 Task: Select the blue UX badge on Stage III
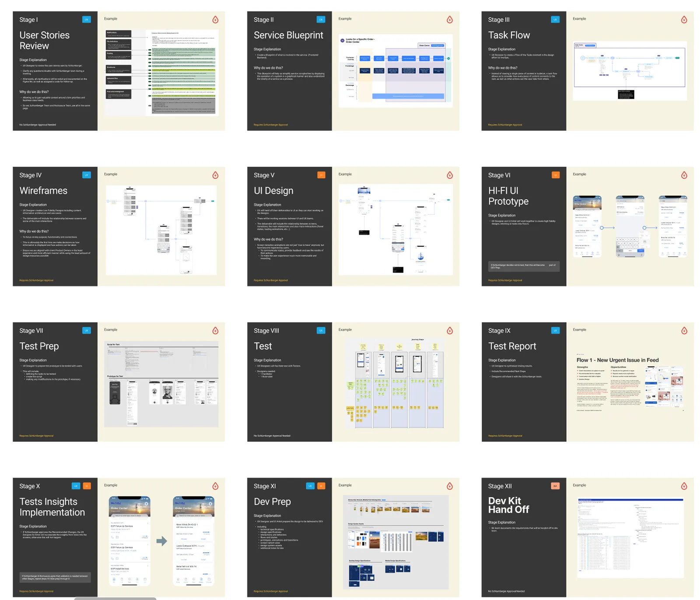(555, 19)
